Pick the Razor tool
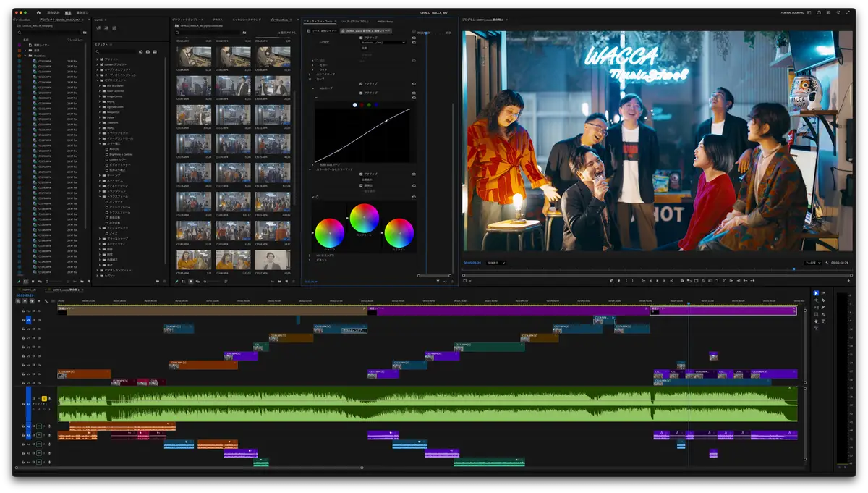Screen dimensions: 868x493 coord(823,300)
